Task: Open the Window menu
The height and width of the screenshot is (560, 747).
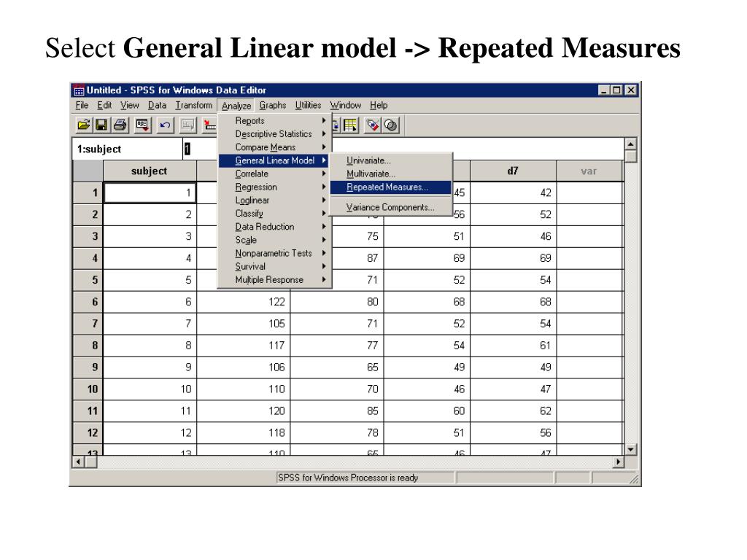Action: tap(346, 105)
